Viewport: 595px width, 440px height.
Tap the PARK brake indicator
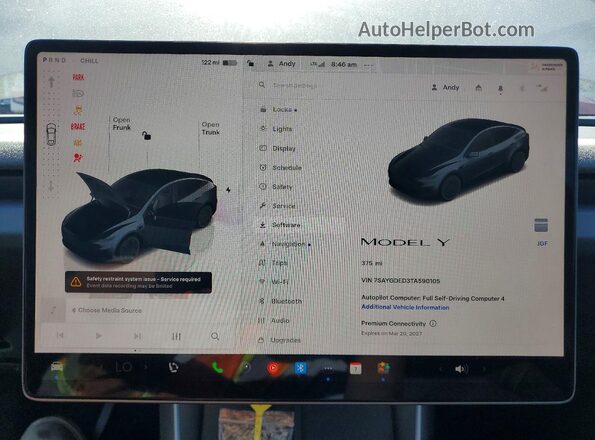78,77
